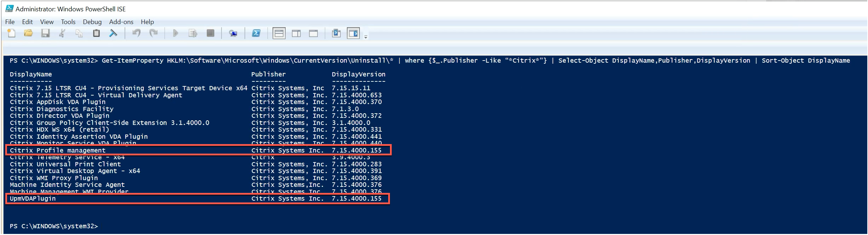
Task: Click version 7.15.4000.331
Action: pyautogui.click(x=357, y=130)
